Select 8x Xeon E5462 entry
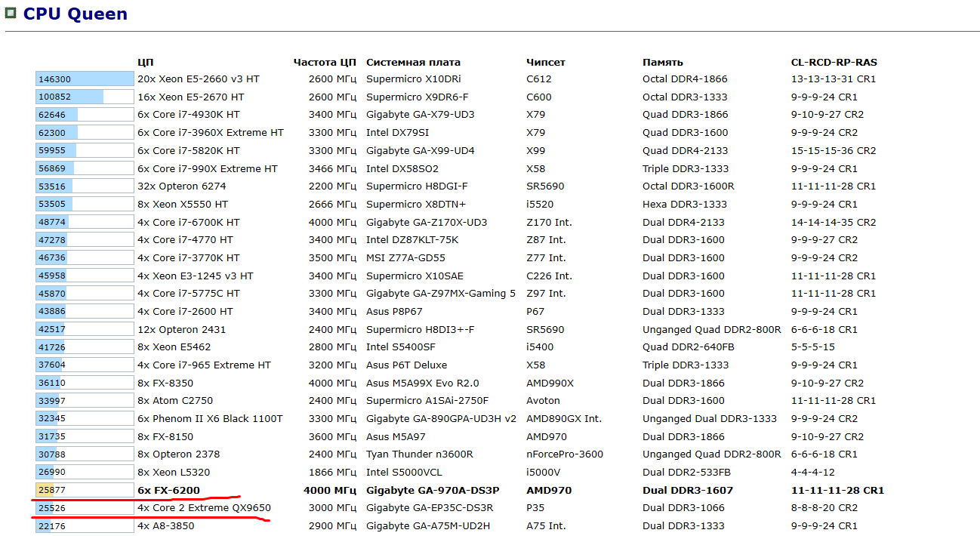 coord(174,347)
